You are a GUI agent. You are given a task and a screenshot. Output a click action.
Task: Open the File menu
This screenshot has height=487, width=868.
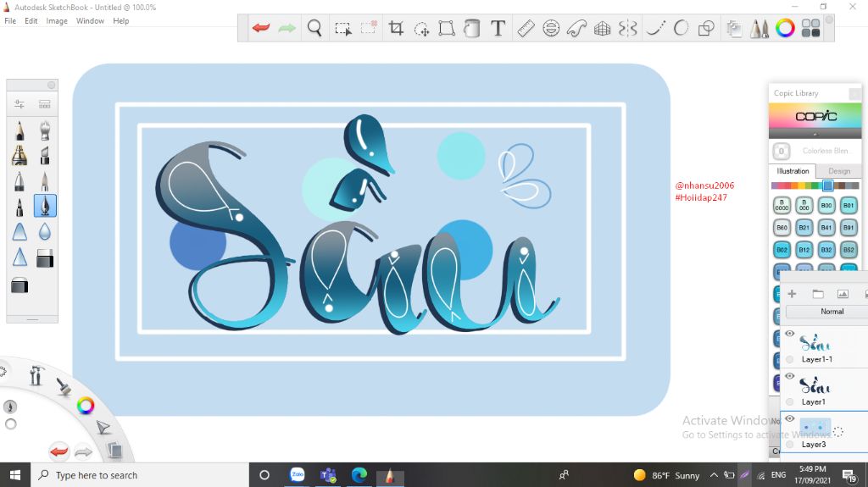pyautogui.click(x=10, y=21)
